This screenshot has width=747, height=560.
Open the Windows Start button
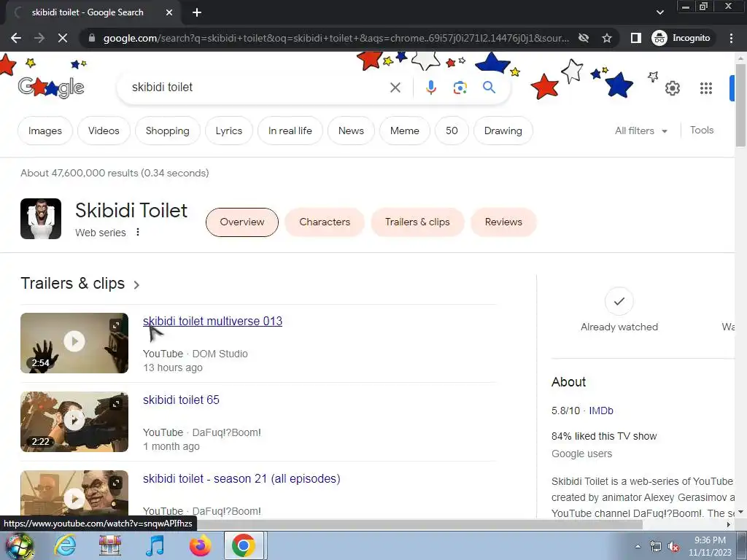[x=18, y=545]
